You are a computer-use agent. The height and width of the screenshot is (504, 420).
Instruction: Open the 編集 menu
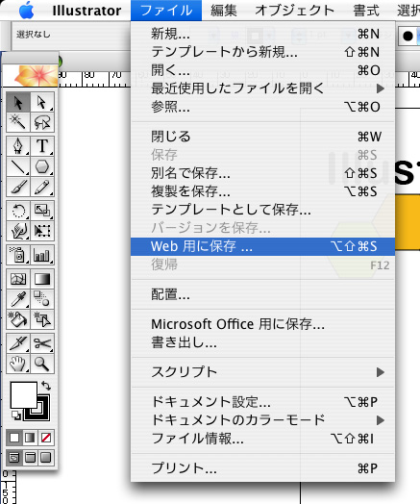[224, 11]
